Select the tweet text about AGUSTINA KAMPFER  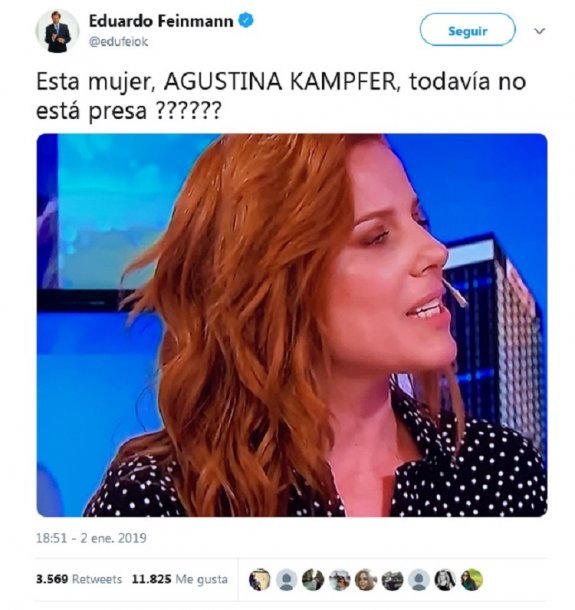tap(281, 96)
